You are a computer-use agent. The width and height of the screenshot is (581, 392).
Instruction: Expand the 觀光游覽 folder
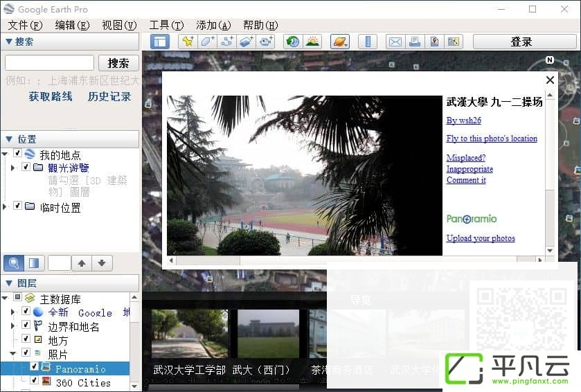[13, 168]
